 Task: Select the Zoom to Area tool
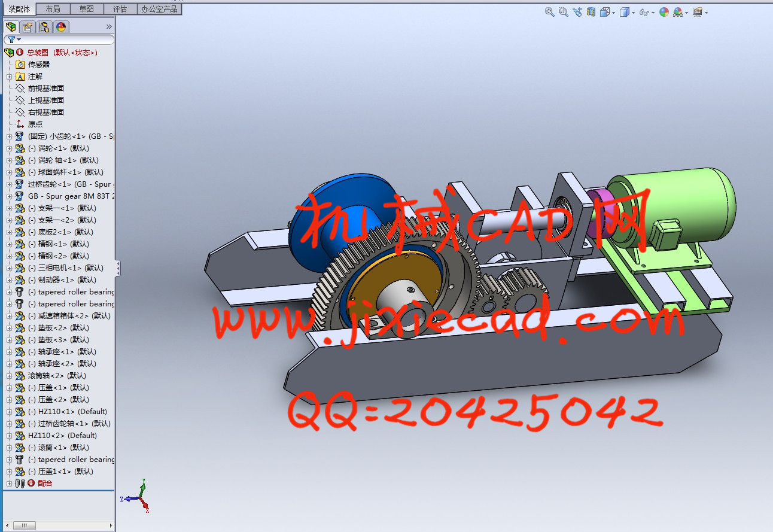pos(563,12)
